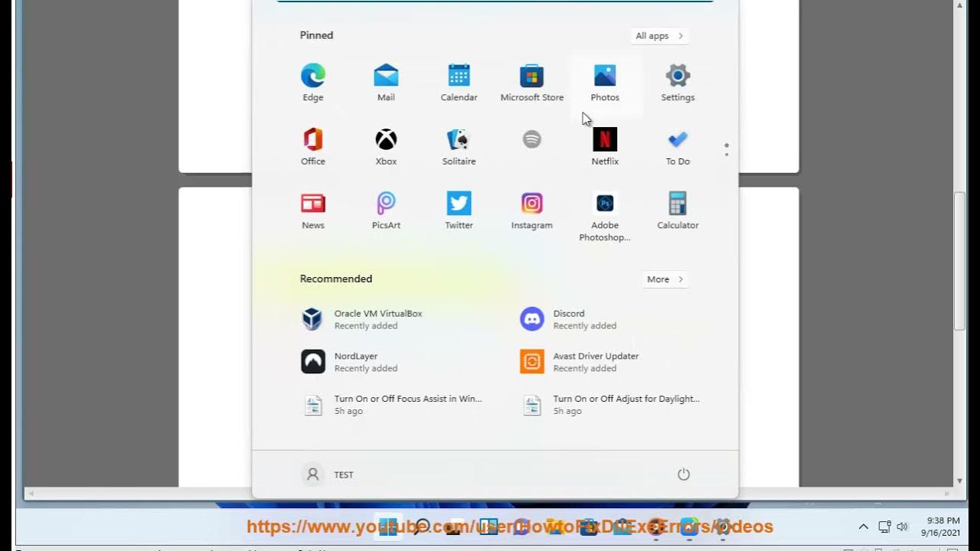Open the News app
Viewport: 980px width, 551px height.
click(312, 211)
